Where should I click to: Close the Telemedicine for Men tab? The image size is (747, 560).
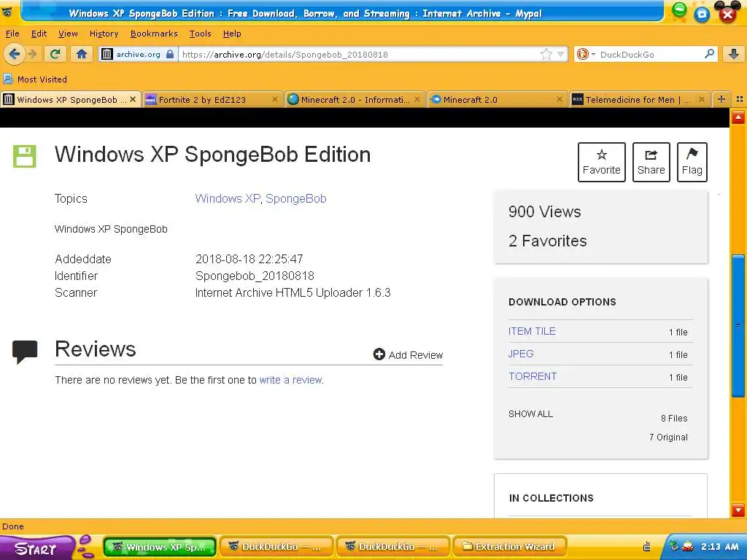point(702,99)
